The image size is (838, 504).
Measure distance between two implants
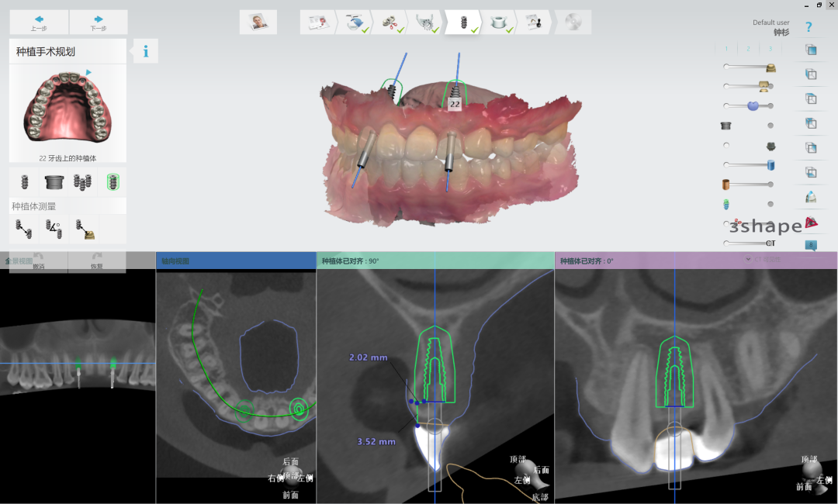(24, 229)
